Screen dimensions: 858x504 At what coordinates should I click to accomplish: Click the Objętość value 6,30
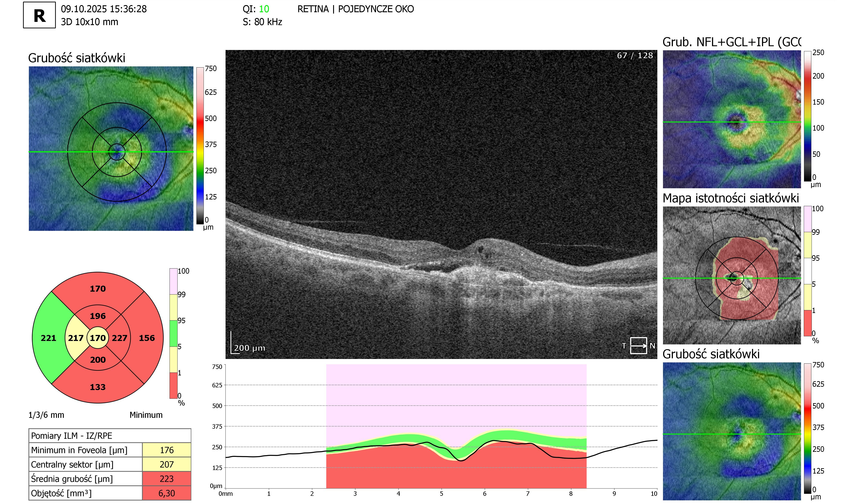(166, 493)
